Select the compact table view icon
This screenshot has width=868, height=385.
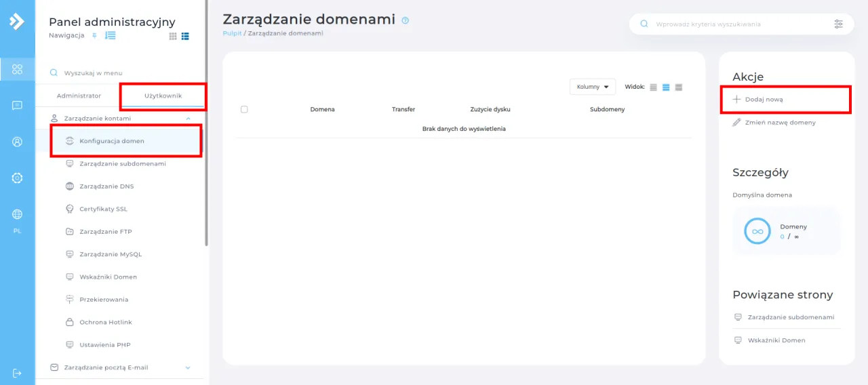coord(654,87)
